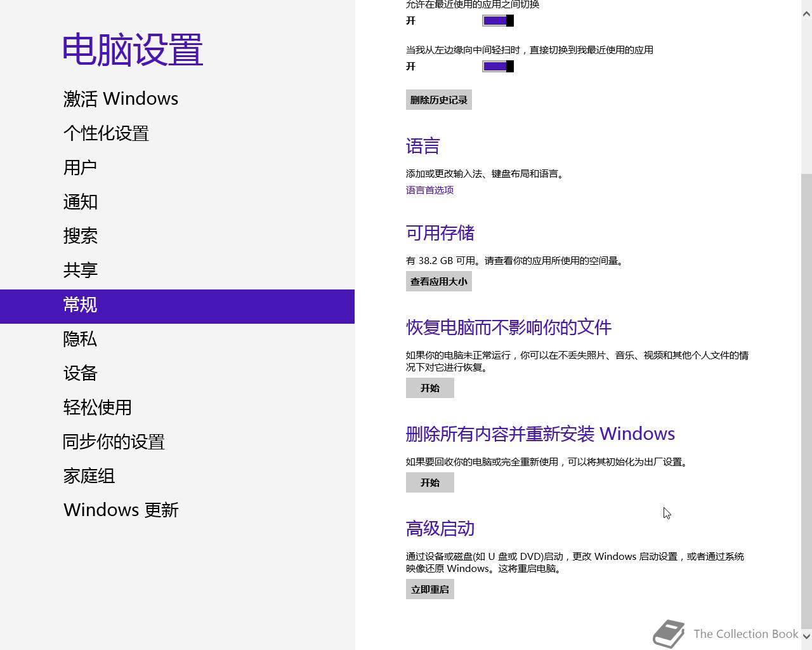
Task: Open the 共享 settings page
Action: [x=80, y=270]
